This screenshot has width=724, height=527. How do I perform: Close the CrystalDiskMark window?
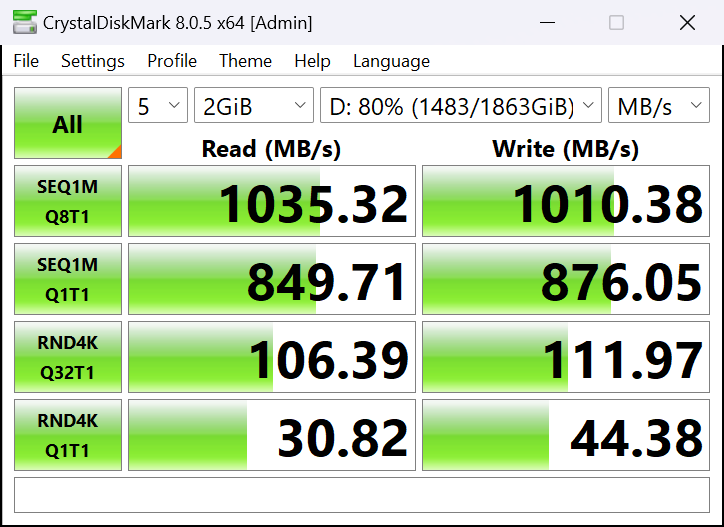[687, 22]
